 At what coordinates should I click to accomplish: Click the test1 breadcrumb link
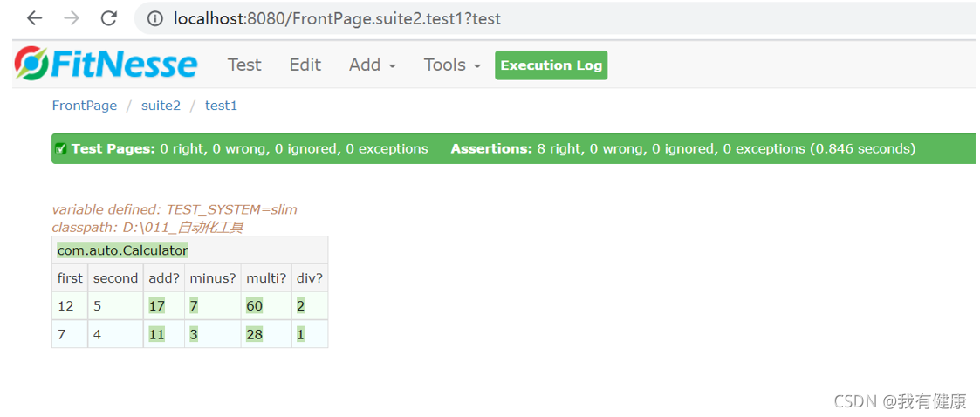coord(221,106)
